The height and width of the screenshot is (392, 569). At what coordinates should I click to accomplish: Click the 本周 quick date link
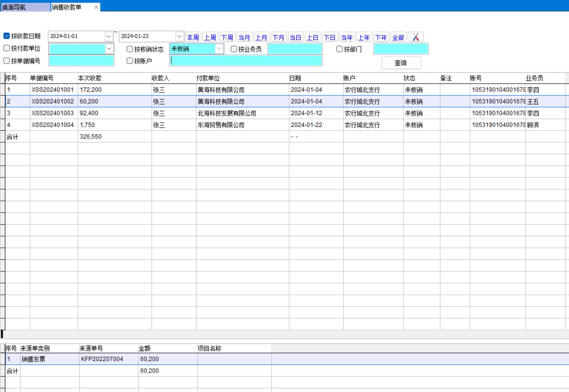pos(193,37)
